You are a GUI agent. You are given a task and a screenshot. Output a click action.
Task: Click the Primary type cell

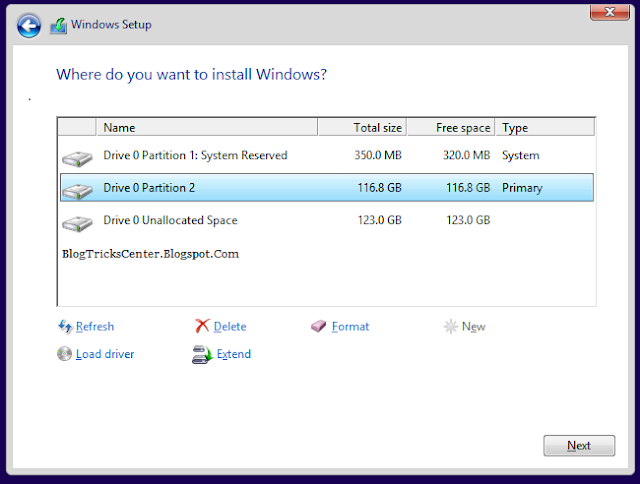click(x=522, y=188)
